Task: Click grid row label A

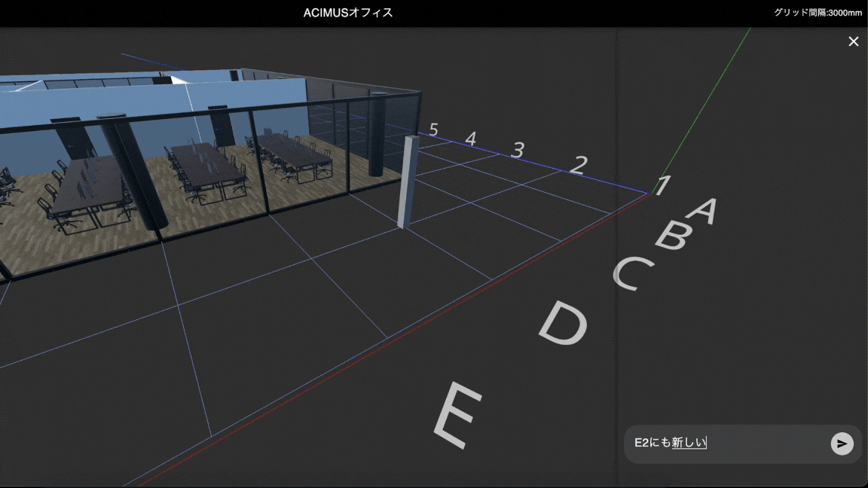Action: (x=702, y=210)
